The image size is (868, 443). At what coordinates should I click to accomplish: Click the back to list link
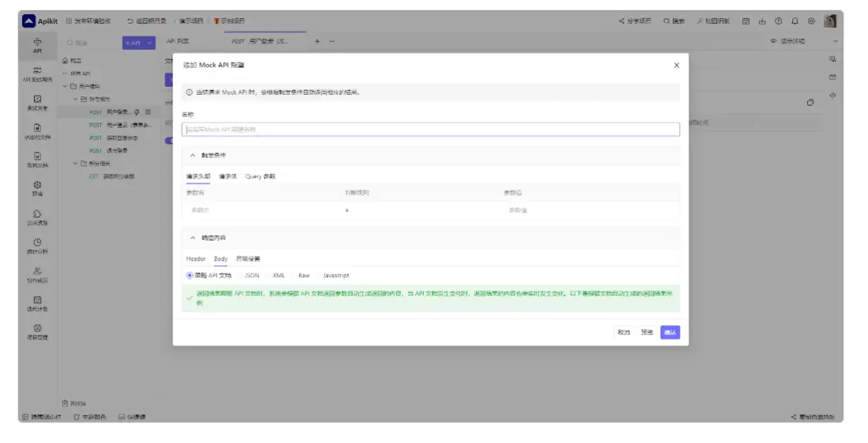click(x=147, y=21)
